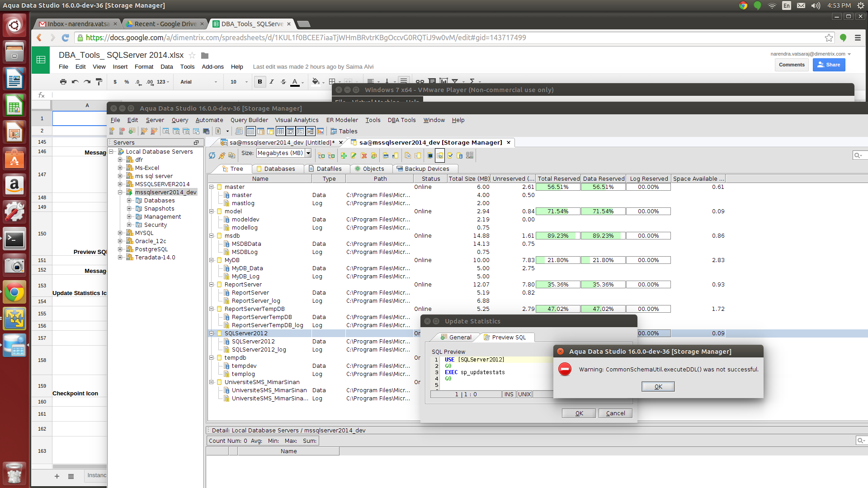Collapse the MyDB database tree node
This screenshot has height=488, width=868.
tap(212, 260)
